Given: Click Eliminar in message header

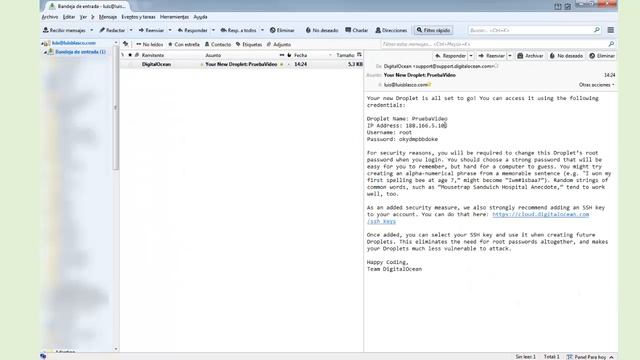Looking at the screenshot, I should click(x=602, y=56).
